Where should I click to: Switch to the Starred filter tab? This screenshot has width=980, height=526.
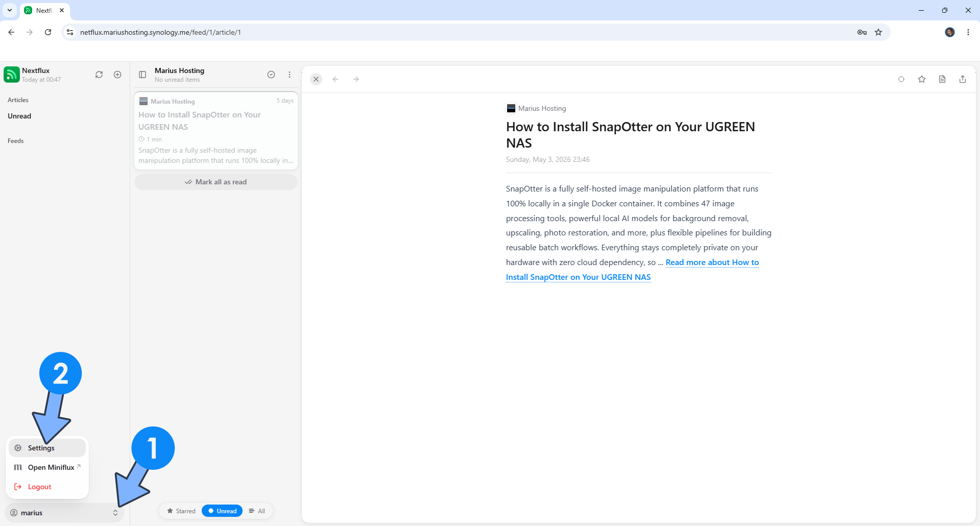[x=181, y=511]
